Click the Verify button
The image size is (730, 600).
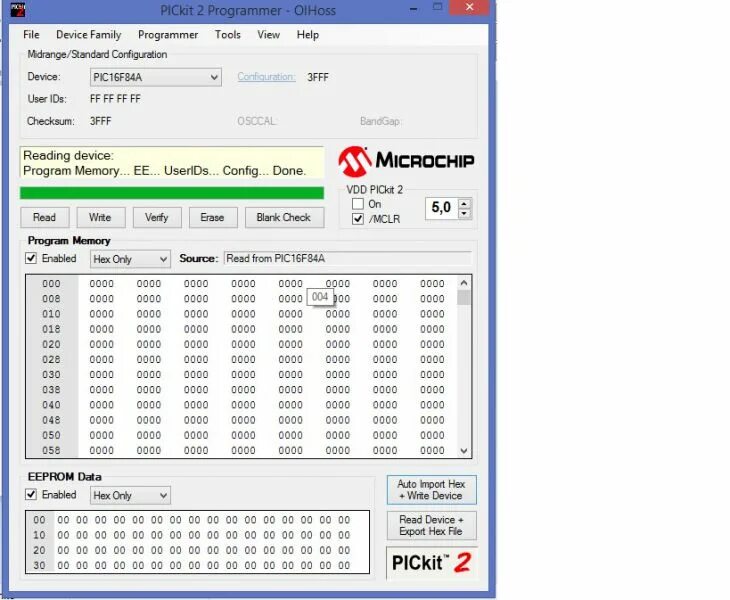click(x=157, y=217)
